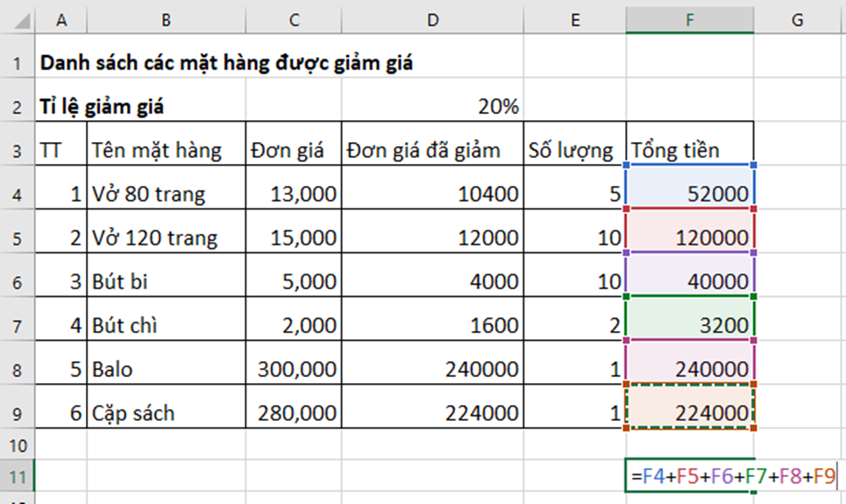Select column G header
Viewport: 846px width, 504px height.
click(x=797, y=20)
